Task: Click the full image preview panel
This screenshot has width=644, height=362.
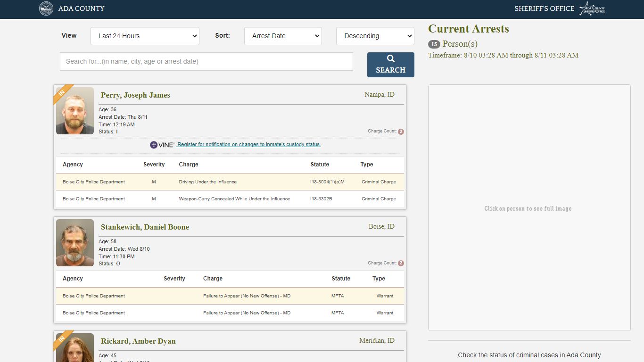Action: coord(529,207)
